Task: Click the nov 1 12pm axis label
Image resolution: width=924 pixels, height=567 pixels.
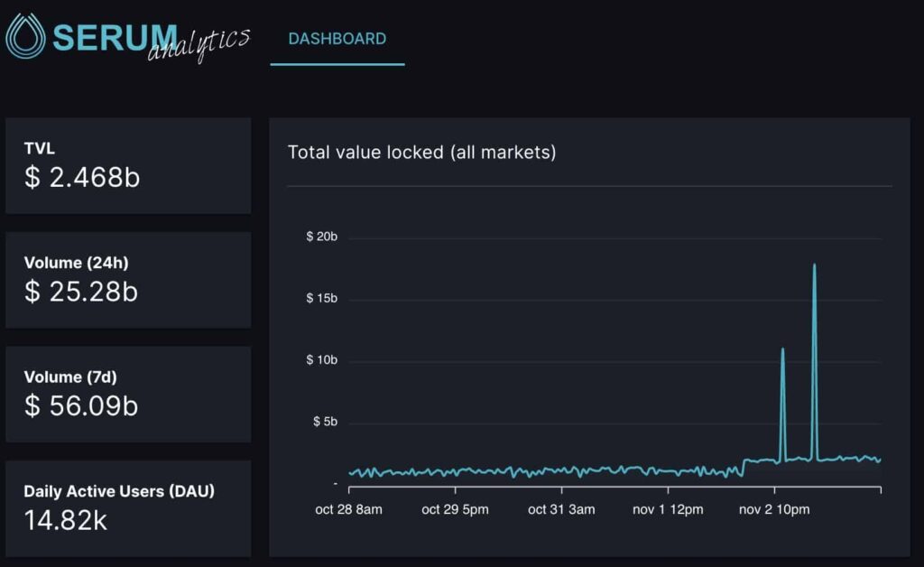Action: [x=668, y=510]
